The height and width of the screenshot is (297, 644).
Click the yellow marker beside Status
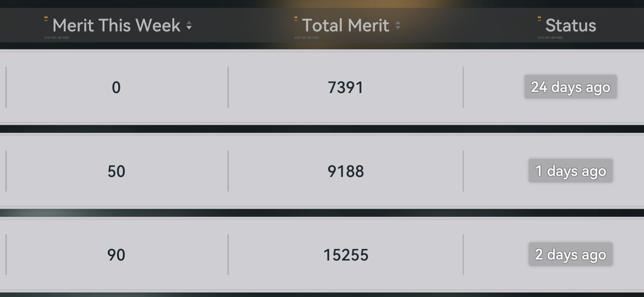point(539,19)
